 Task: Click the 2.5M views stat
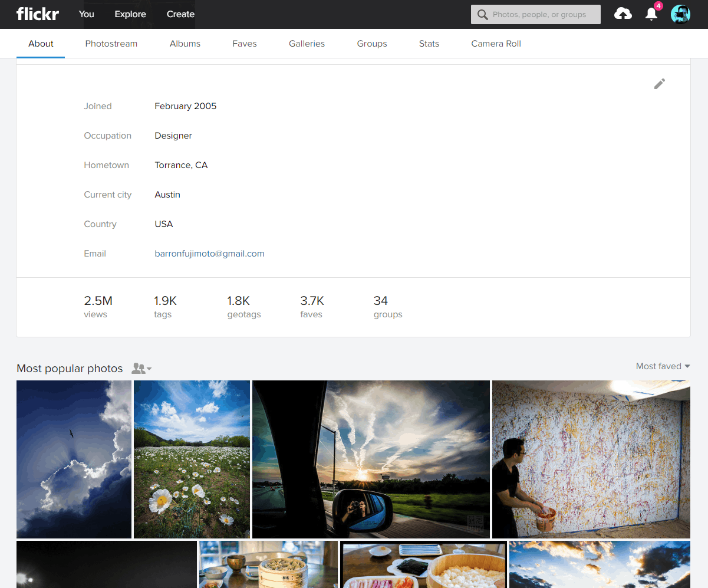[98, 307]
